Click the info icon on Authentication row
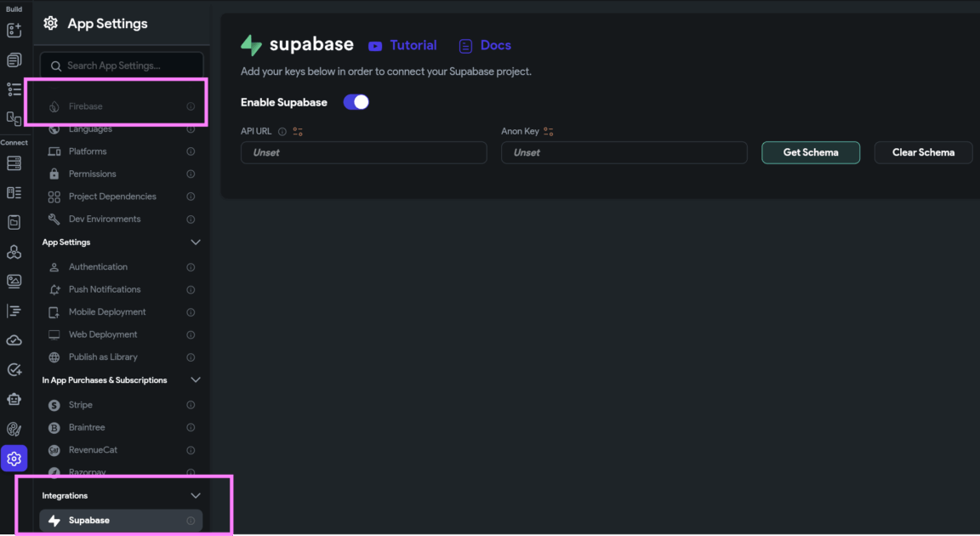 coord(191,267)
